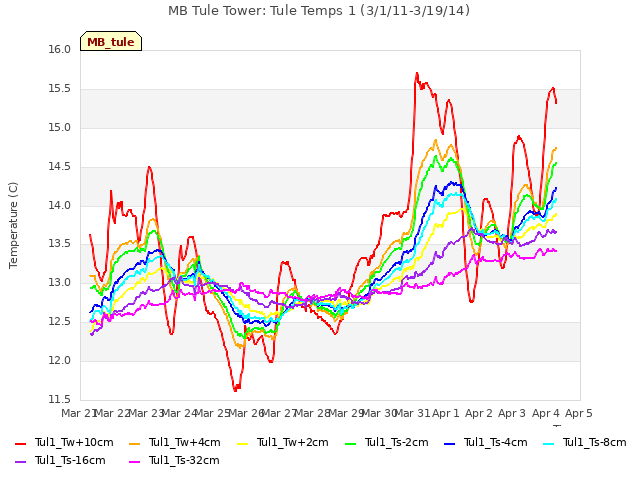Click the red Tul1_Tw+10cm legend swatch
The height and width of the screenshot is (480, 640).
pos(20,443)
